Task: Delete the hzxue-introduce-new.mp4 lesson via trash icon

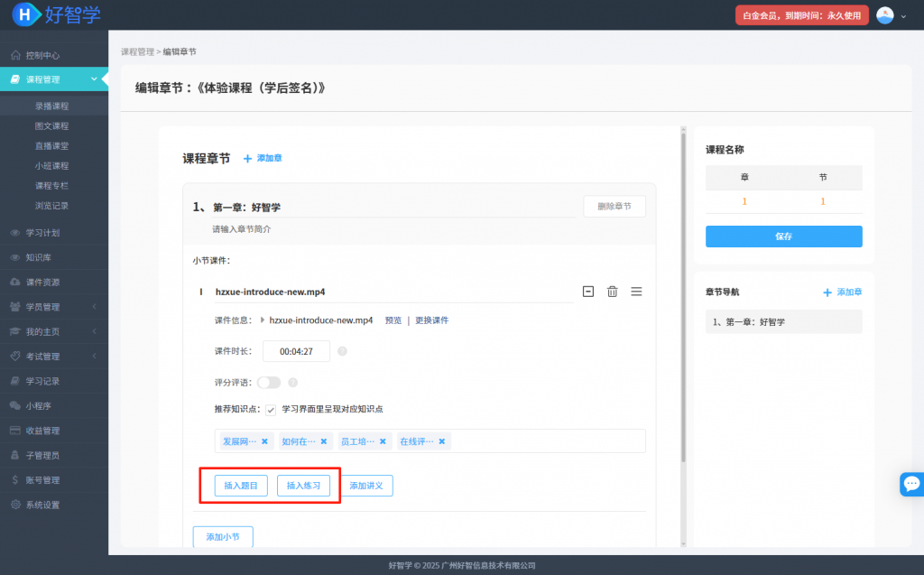Action: click(612, 292)
